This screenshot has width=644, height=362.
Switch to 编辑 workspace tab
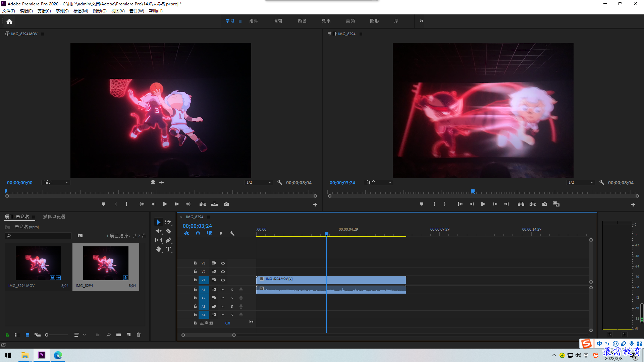(x=278, y=21)
